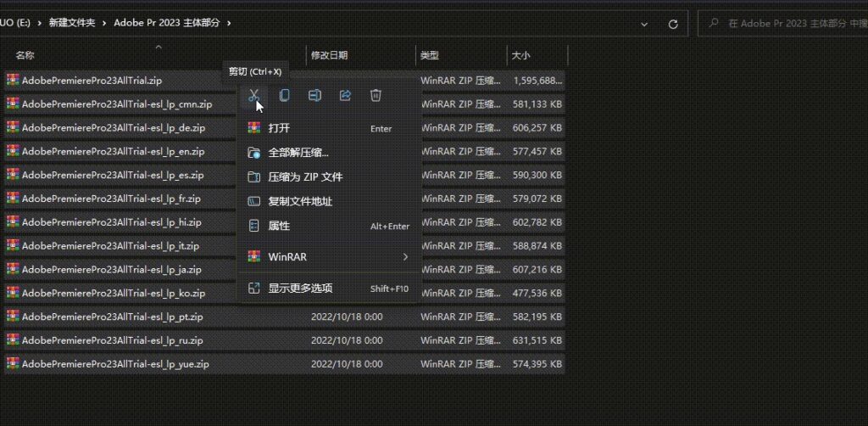Click the Share icon in context menu
The width and height of the screenshot is (868, 426).
pos(345,95)
